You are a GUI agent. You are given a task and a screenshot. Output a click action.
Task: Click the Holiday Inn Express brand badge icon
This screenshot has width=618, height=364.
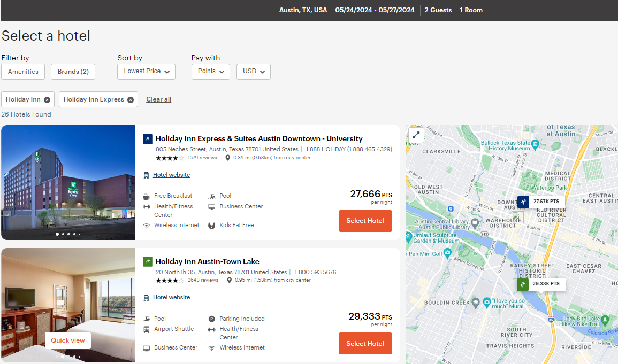pos(148,138)
